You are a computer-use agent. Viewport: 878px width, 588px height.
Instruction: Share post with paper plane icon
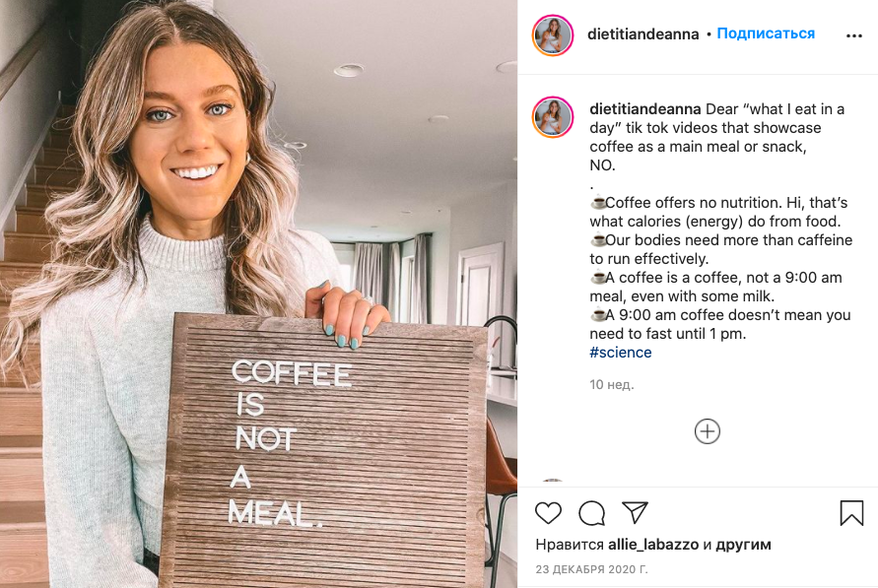click(635, 512)
